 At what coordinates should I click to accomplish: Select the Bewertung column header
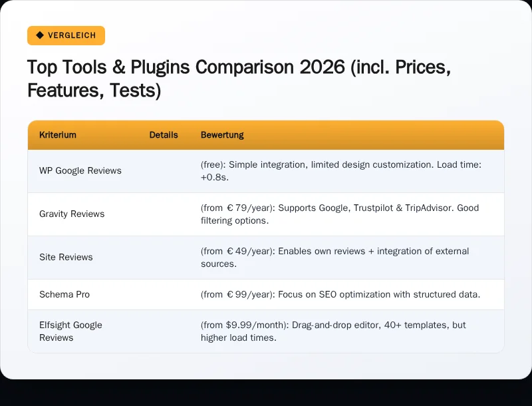222,134
